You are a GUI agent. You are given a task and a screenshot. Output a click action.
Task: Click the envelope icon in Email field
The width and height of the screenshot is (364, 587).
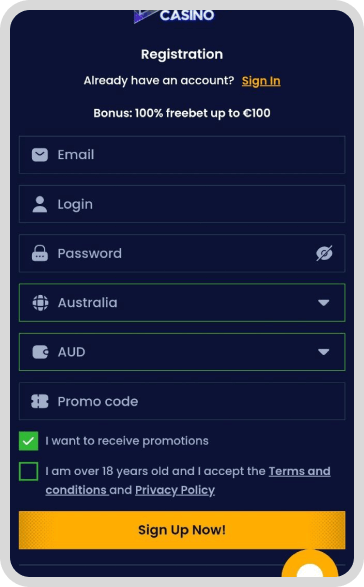[x=40, y=155]
